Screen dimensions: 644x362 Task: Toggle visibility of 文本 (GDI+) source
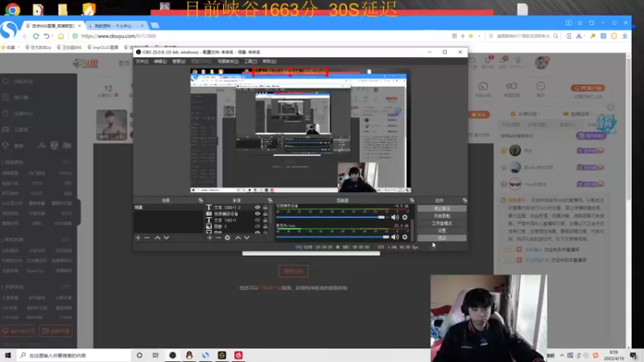(x=258, y=220)
